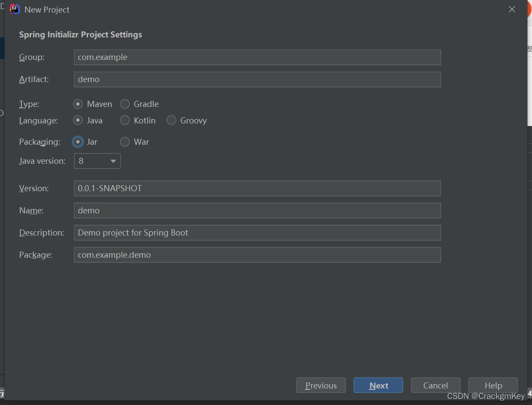Click the Packaging label
This screenshot has height=405, width=532.
pos(40,142)
